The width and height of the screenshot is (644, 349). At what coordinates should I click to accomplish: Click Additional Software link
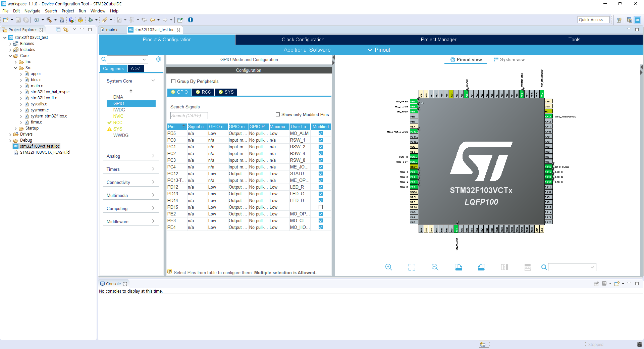point(307,50)
